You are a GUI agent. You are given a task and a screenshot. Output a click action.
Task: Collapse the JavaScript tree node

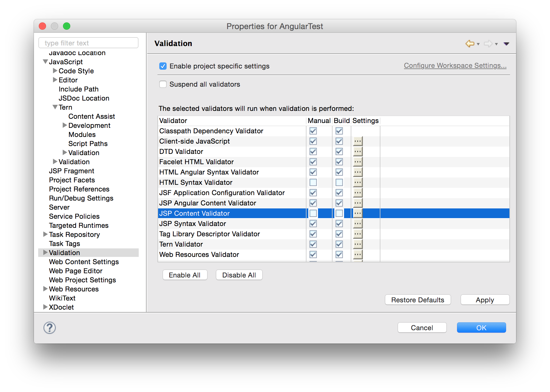(x=45, y=62)
